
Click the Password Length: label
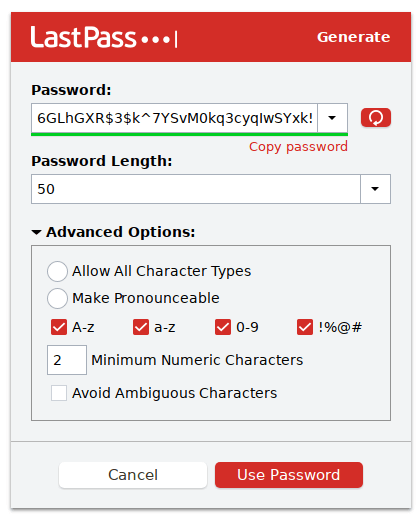click(102, 161)
